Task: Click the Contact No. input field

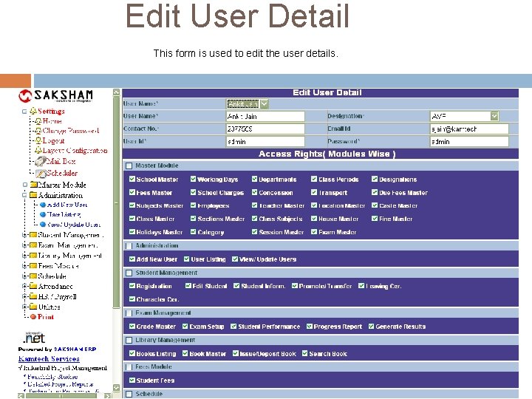Action: point(265,129)
